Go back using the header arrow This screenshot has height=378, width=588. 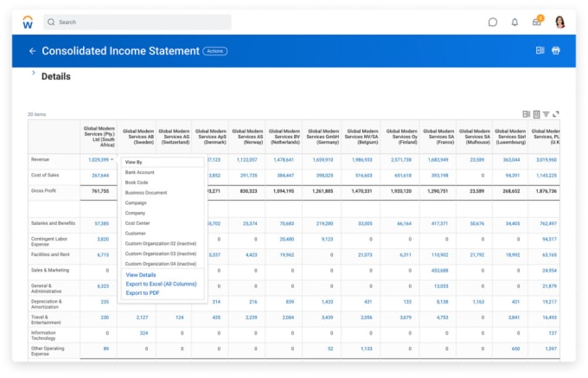click(x=33, y=51)
